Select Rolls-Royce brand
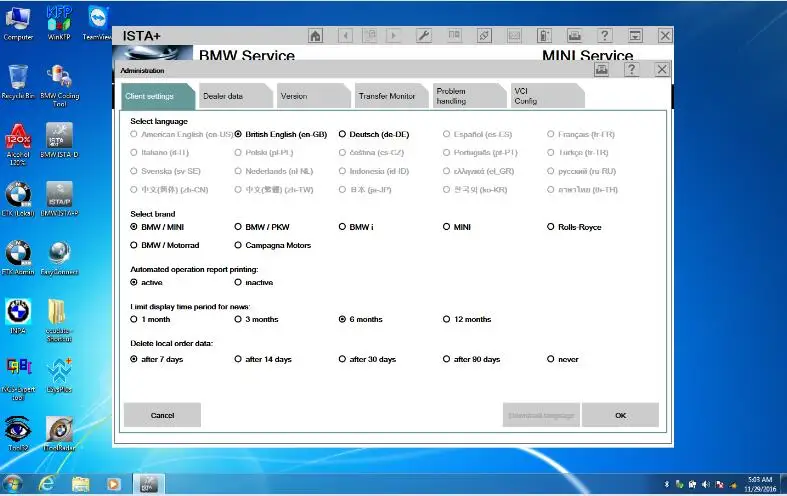 [574, 227]
